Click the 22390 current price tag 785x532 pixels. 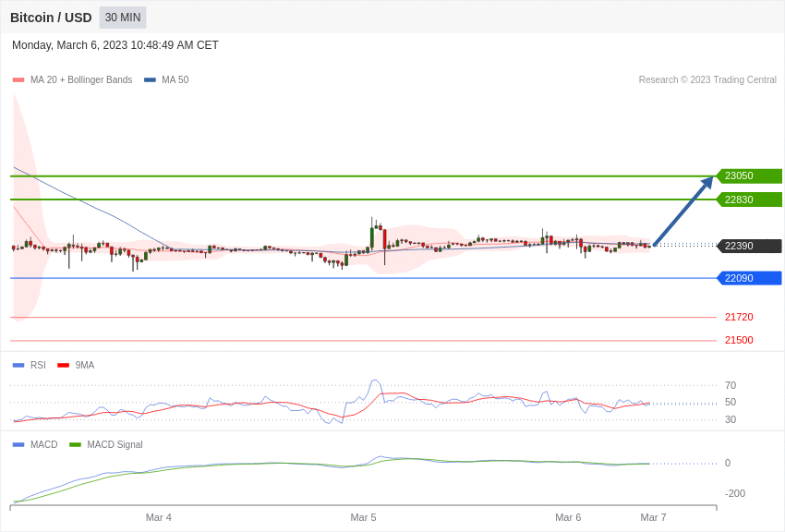(x=749, y=246)
